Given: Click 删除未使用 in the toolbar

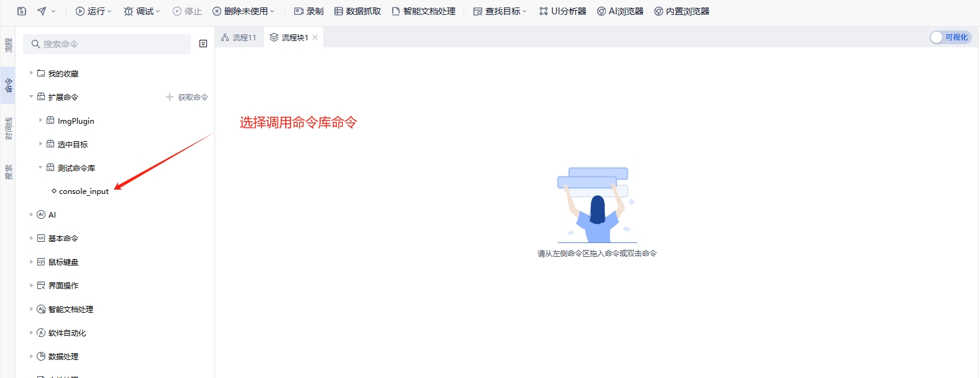Looking at the screenshot, I should [240, 11].
